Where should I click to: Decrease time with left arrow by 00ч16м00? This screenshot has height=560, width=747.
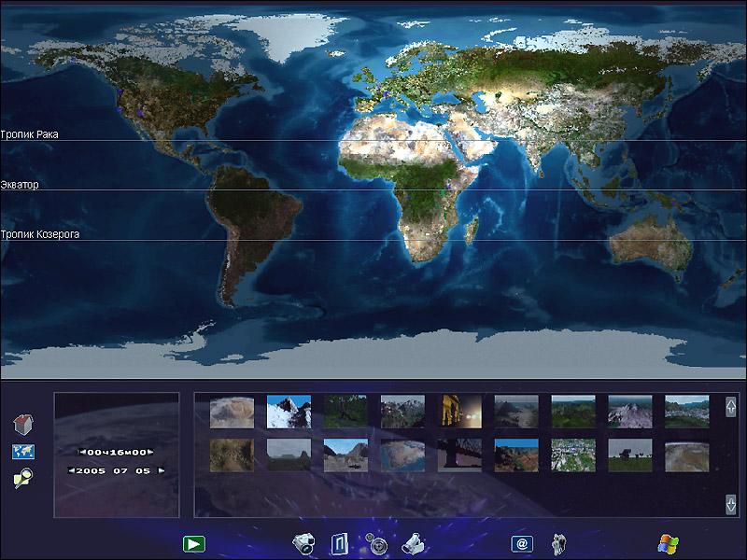(81, 452)
